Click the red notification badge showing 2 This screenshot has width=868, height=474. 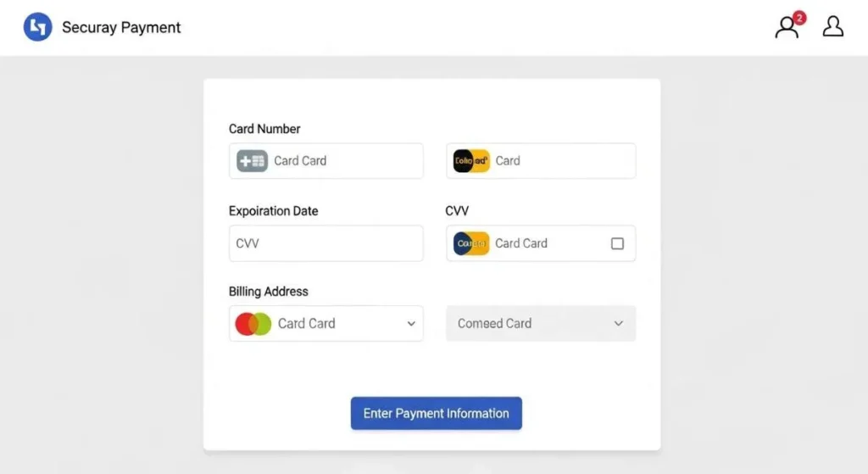(799, 18)
